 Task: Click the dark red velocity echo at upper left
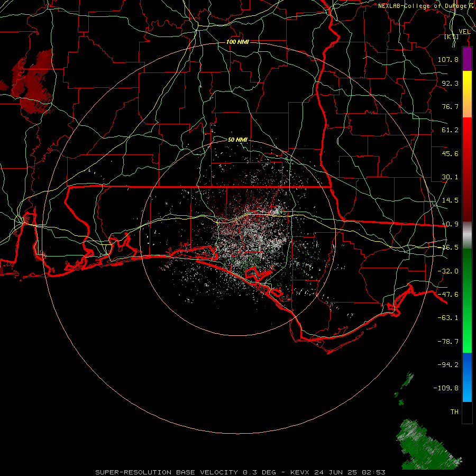[x=33, y=82]
